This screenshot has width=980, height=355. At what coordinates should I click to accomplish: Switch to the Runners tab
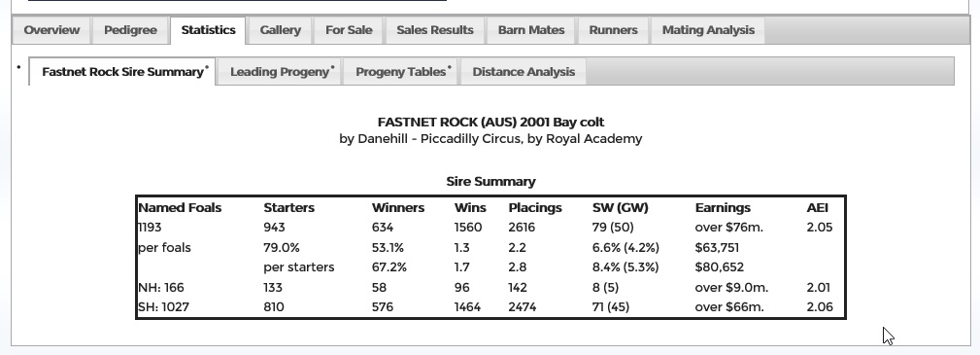[613, 30]
